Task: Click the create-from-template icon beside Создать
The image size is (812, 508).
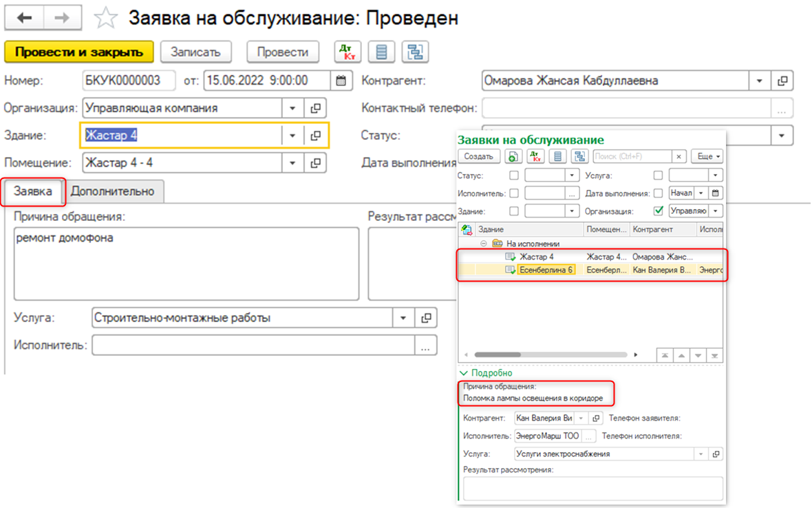Action: (513, 156)
